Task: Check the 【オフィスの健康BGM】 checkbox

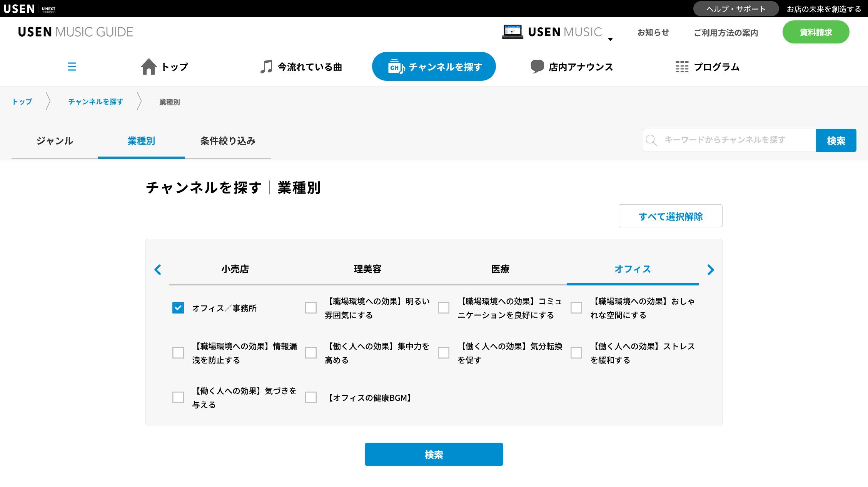Action: click(x=311, y=397)
